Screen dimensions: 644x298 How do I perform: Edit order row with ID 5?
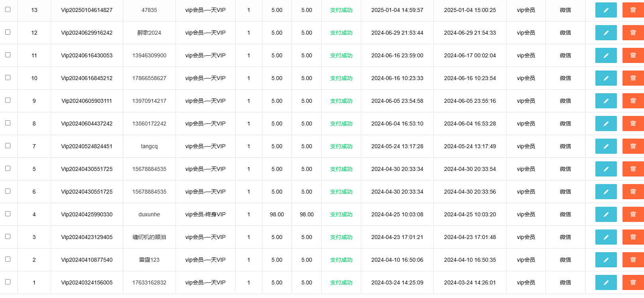coord(606,169)
